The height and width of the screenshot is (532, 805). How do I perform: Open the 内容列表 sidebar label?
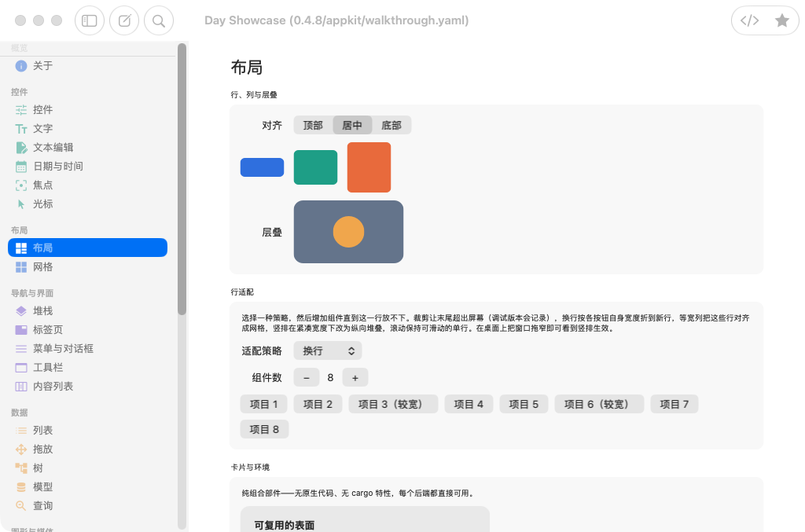coord(53,387)
